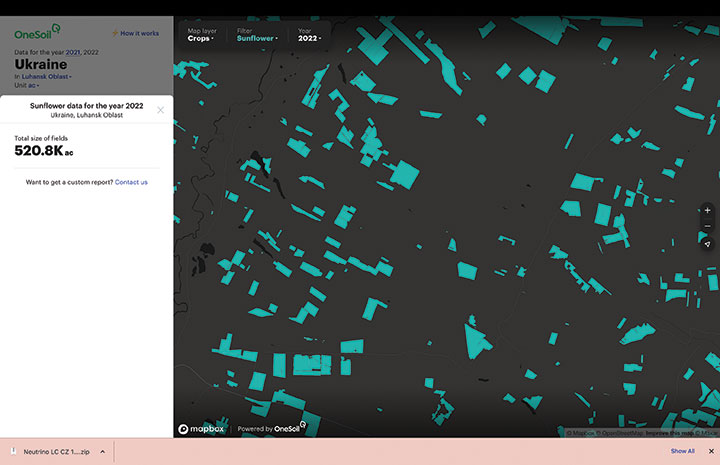Click the Mapbox logo
This screenshot has height=465, width=720.
click(x=203, y=429)
